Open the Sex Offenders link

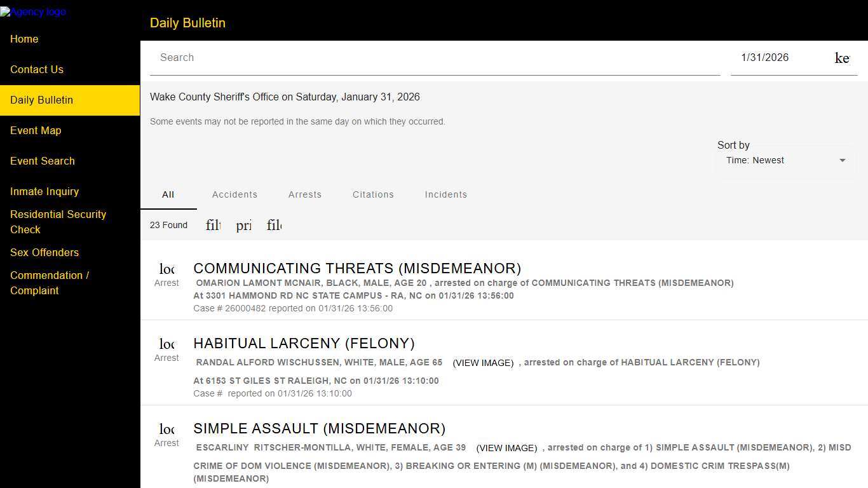pyautogui.click(x=44, y=252)
